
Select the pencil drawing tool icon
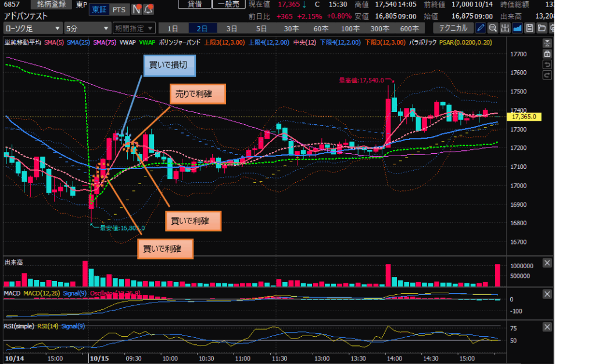pyautogui.click(x=481, y=28)
